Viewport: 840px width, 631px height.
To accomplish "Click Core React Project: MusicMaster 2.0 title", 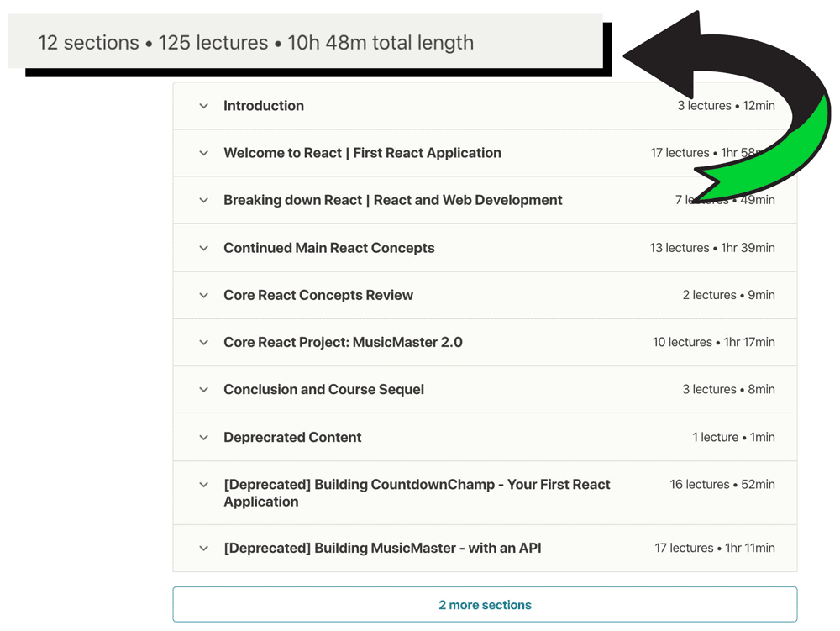I will pos(343,343).
